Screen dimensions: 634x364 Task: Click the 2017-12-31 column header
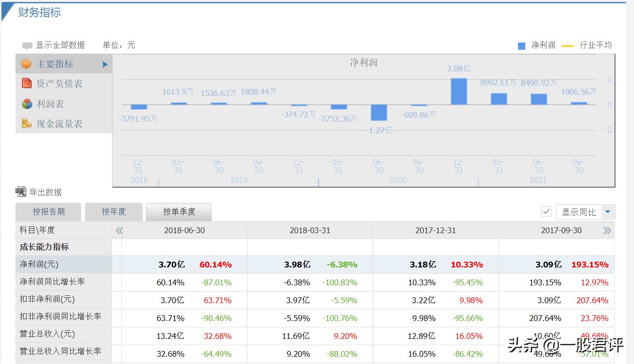click(435, 230)
